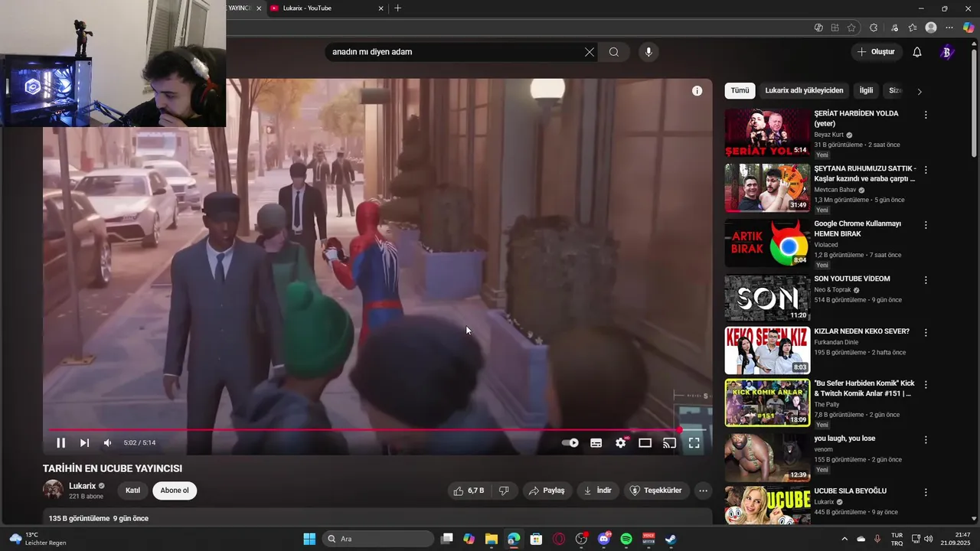The width and height of the screenshot is (980, 551).
Task: Switch to theater mode
Action: pyautogui.click(x=645, y=443)
